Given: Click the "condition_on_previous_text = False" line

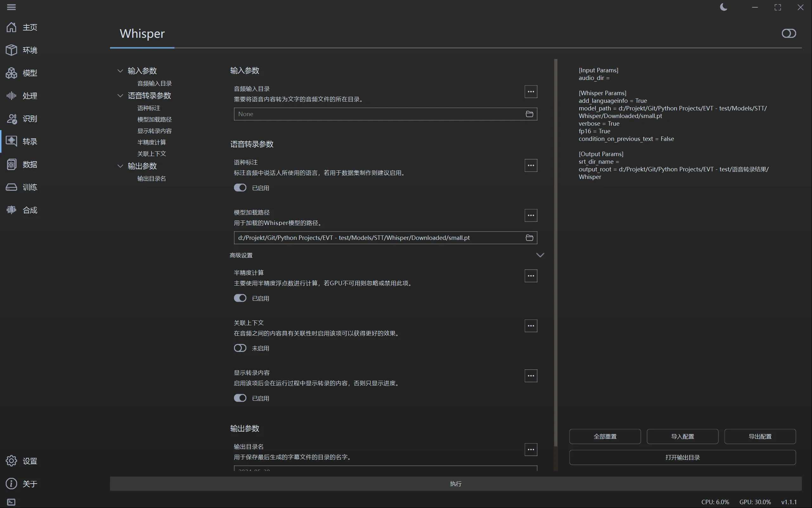Looking at the screenshot, I should pos(627,139).
